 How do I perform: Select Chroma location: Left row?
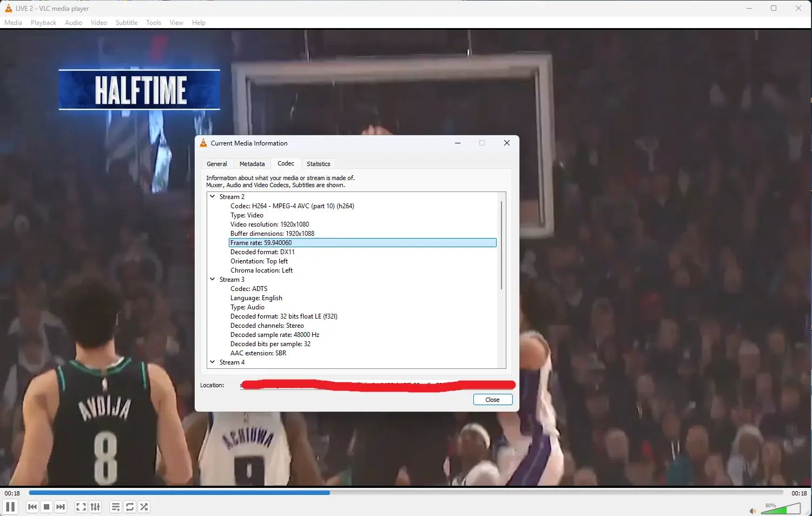362,270
